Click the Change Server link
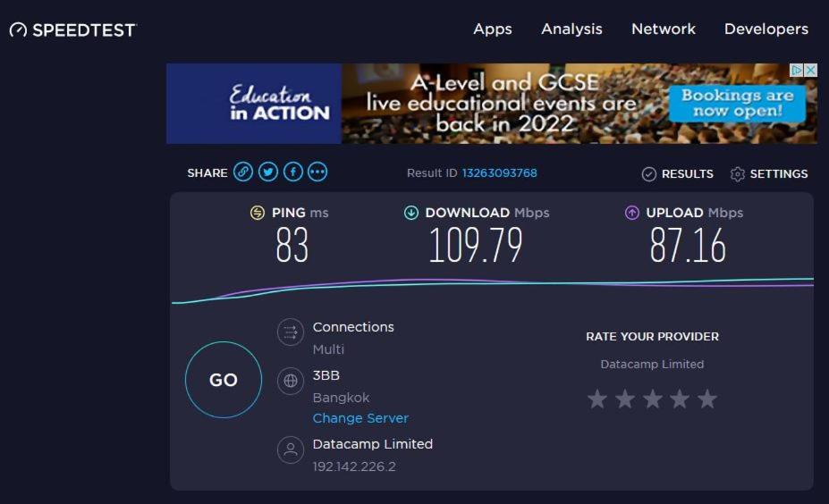 click(360, 418)
